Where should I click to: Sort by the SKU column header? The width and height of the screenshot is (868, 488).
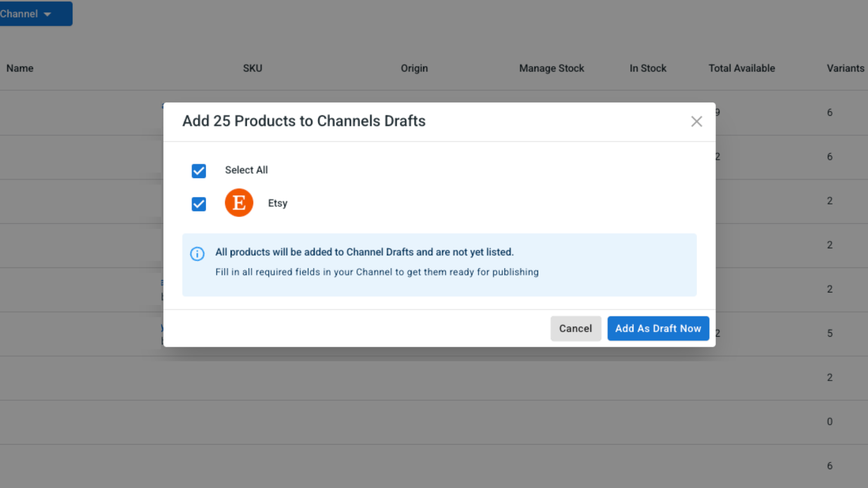253,68
